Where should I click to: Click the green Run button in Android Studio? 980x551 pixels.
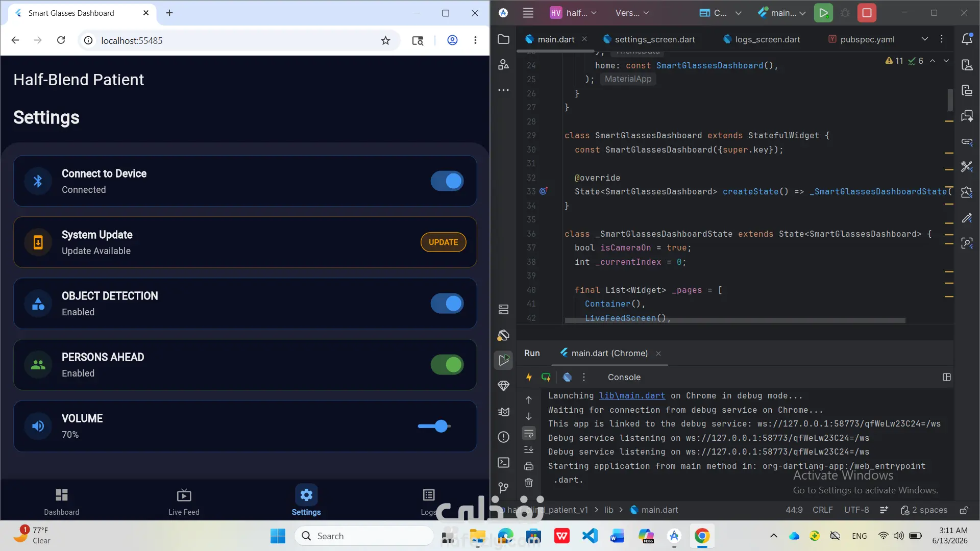pyautogui.click(x=823, y=13)
